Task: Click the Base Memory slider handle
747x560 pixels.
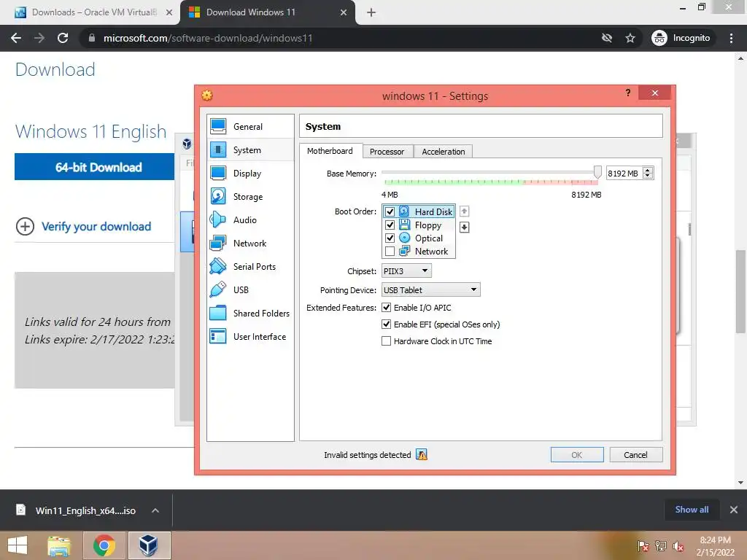Action: click(x=597, y=172)
